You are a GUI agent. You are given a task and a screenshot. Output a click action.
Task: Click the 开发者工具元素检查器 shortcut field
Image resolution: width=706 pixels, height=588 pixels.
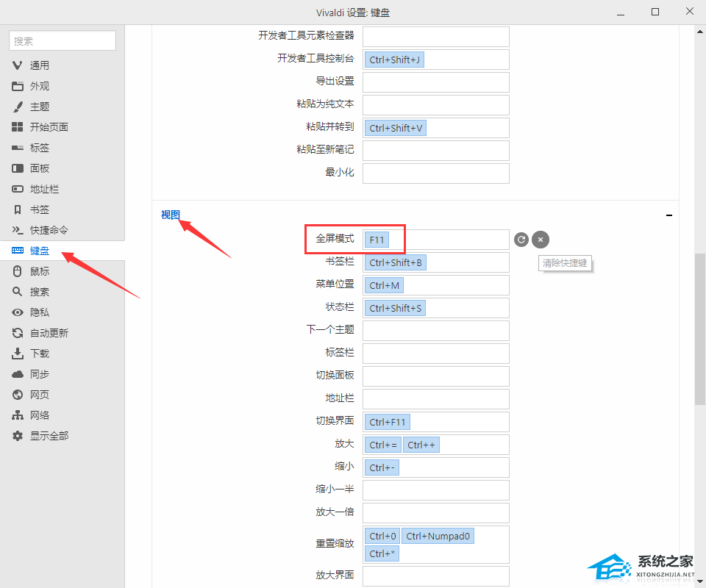pos(436,37)
